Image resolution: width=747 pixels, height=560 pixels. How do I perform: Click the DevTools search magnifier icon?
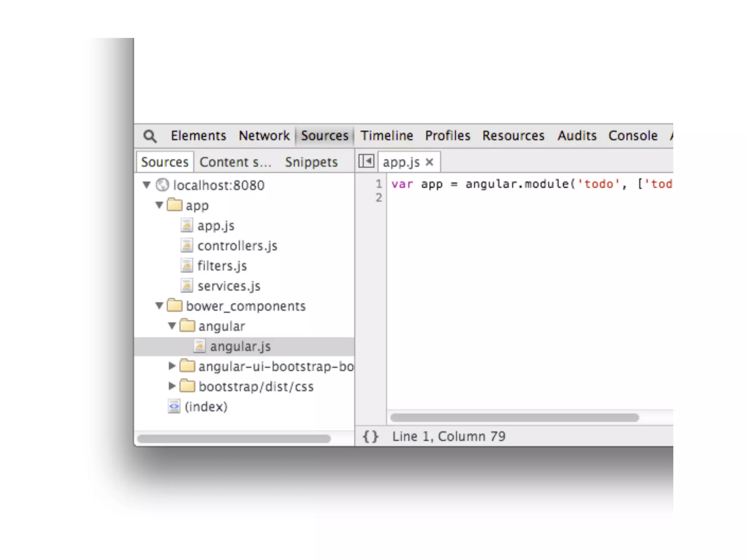150,136
